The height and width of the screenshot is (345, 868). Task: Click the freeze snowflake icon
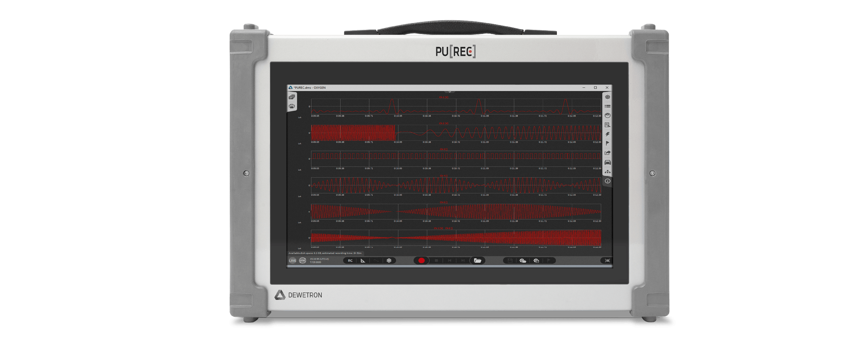(389, 261)
